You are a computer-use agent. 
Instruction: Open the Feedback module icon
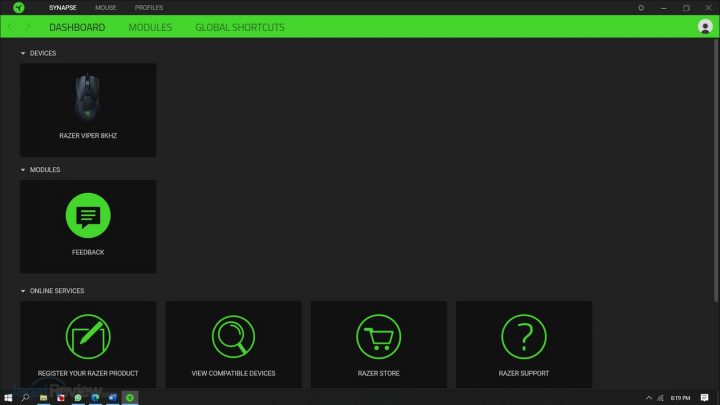pyautogui.click(x=88, y=216)
